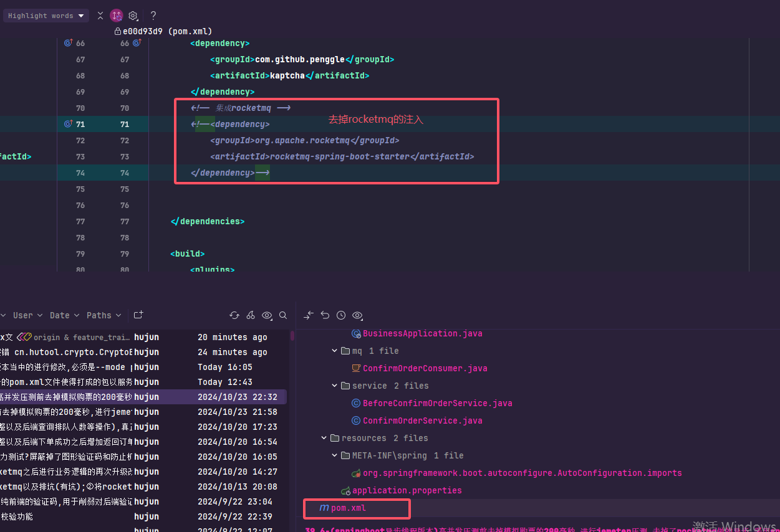Screen dimensions: 780x532
Task: Click the Maven m icon of pom.xml
Action: pyautogui.click(x=324, y=508)
